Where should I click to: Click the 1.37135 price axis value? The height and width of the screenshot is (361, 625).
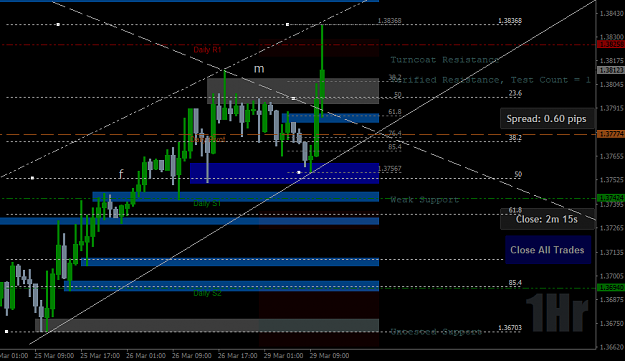[612, 253]
